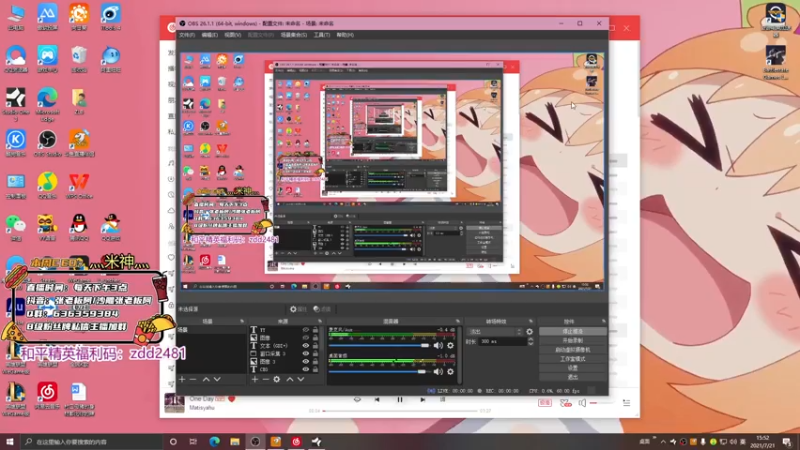Click 退出 exit button in controls
This screenshot has width=800, height=450.
tap(572, 377)
